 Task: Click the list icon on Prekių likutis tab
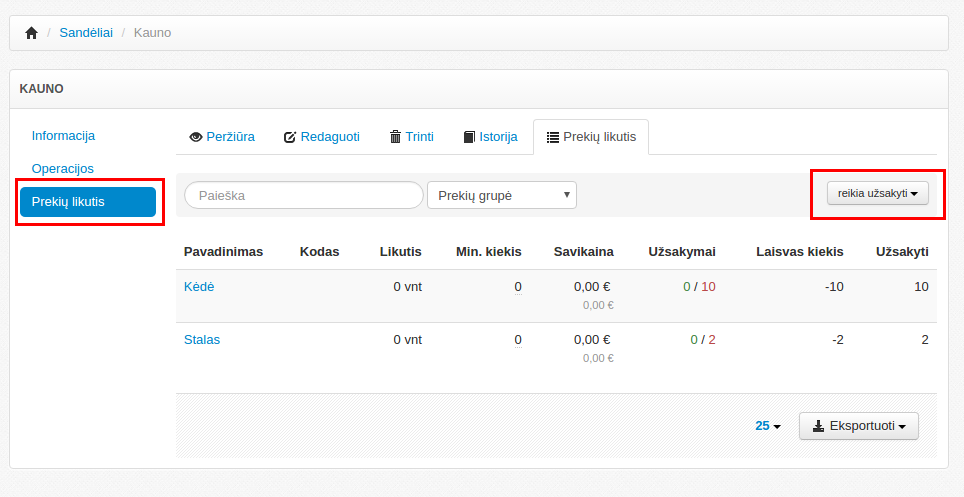(x=552, y=137)
